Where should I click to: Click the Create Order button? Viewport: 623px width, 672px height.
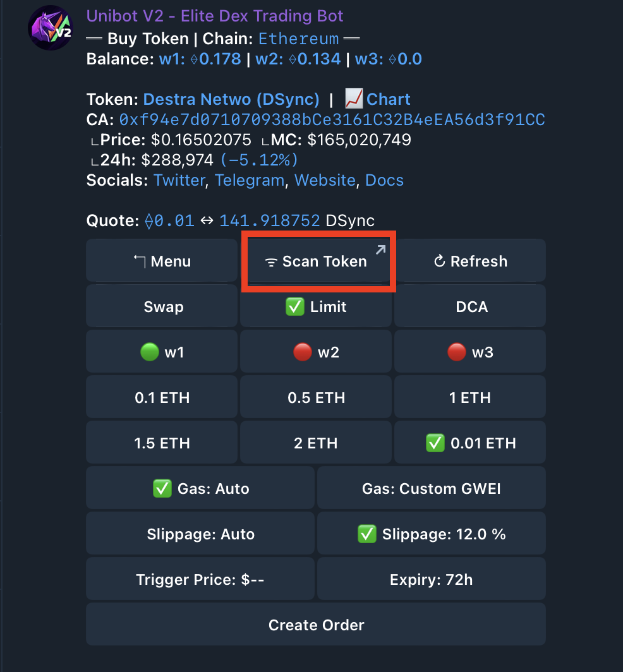coord(316,625)
